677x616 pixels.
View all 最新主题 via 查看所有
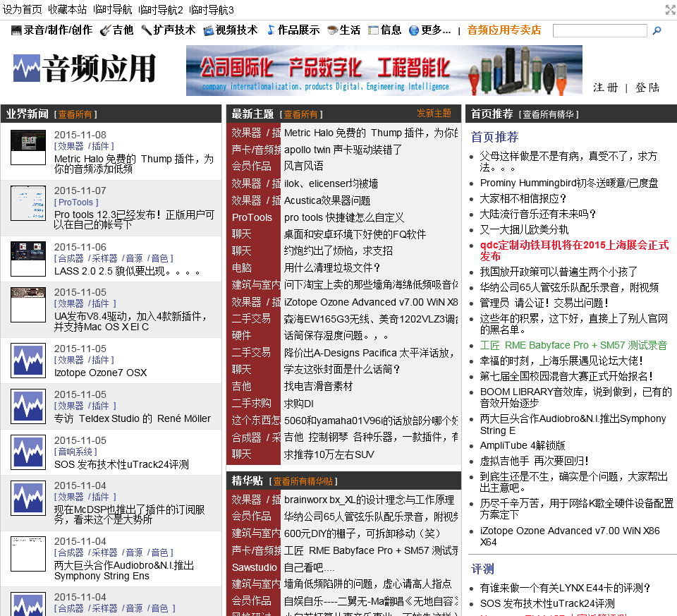coord(300,114)
